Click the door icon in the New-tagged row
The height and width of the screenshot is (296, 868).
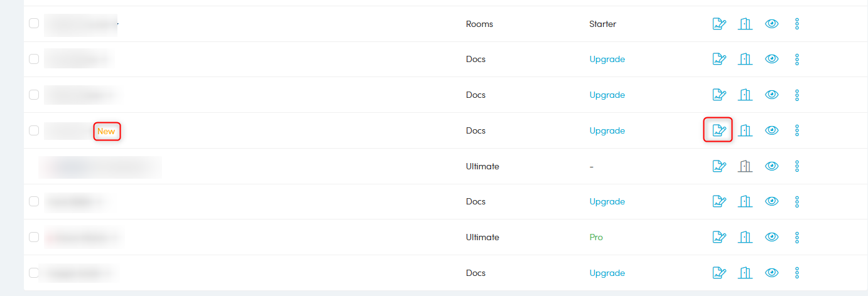click(x=746, y=130)
